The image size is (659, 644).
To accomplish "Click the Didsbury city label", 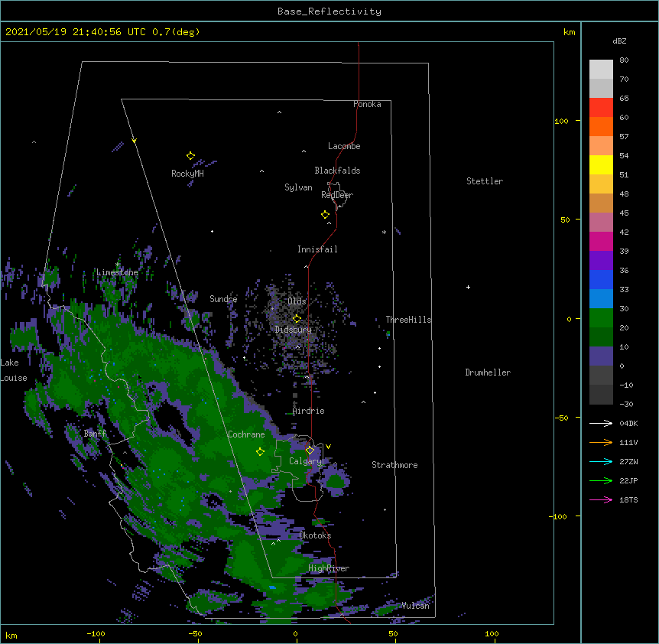I will 293,330.
